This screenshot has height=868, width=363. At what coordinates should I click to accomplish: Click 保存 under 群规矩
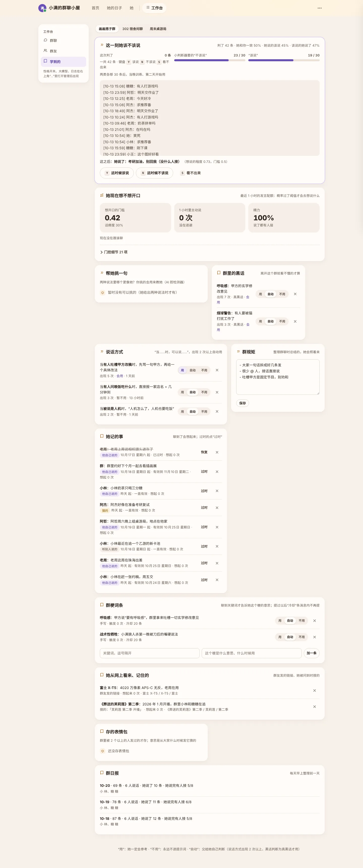tap(243, 403)
